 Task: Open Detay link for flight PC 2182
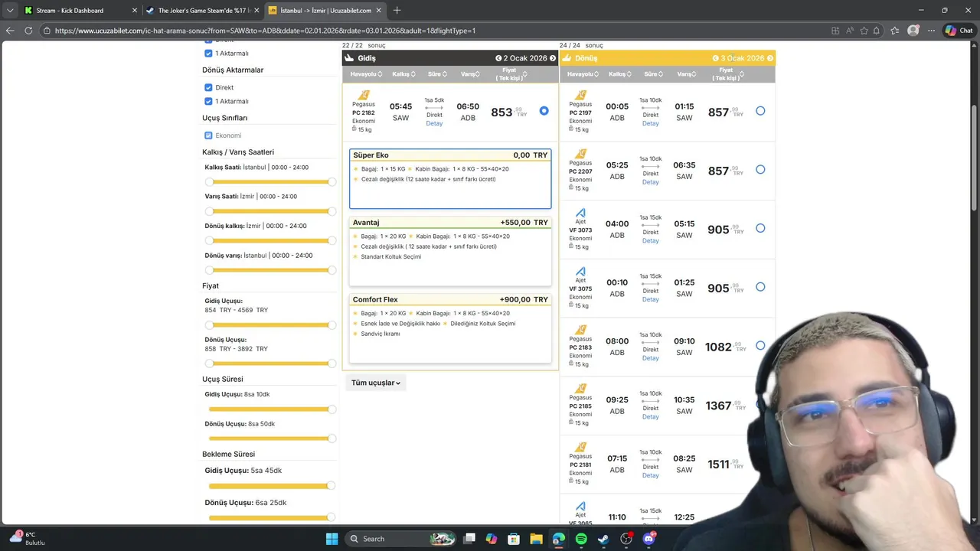[x=434, y=123]
